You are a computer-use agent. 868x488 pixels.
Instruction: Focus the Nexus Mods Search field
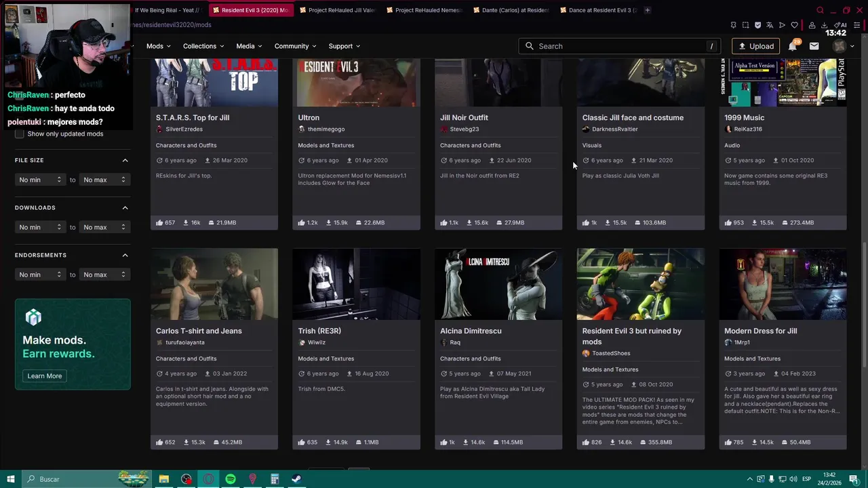[x=621, y=46]
